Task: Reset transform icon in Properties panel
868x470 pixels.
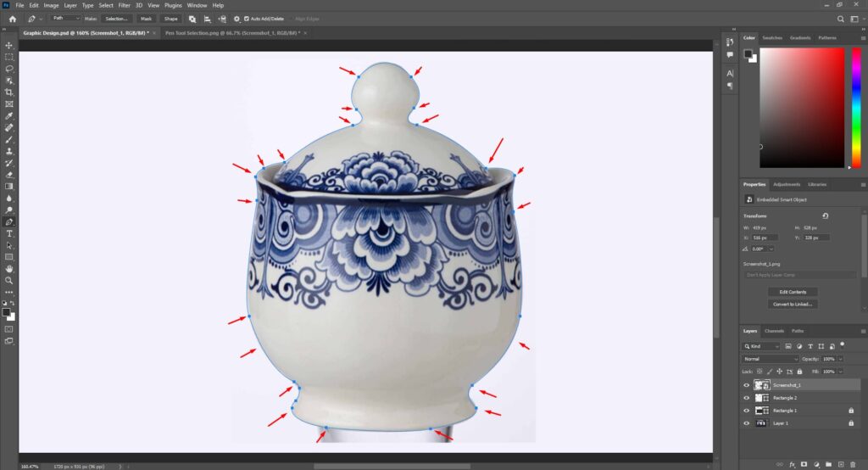Action: click(825, 215)
